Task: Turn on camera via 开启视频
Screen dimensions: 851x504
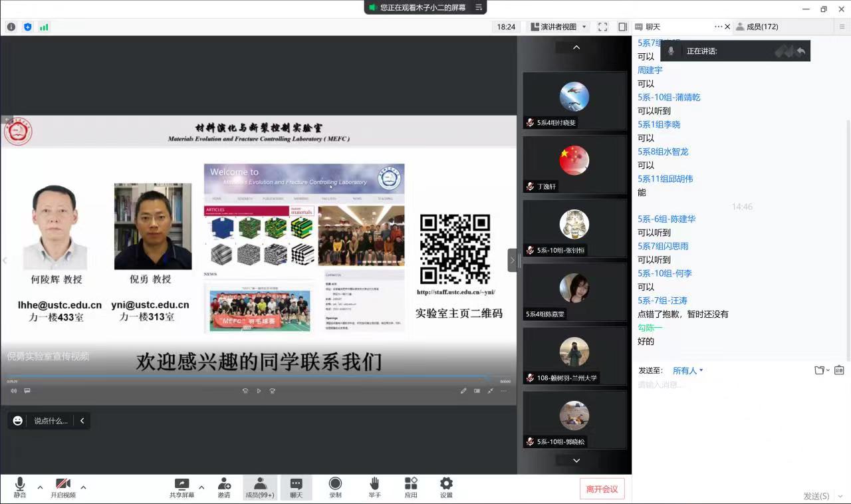Action: 63,484
